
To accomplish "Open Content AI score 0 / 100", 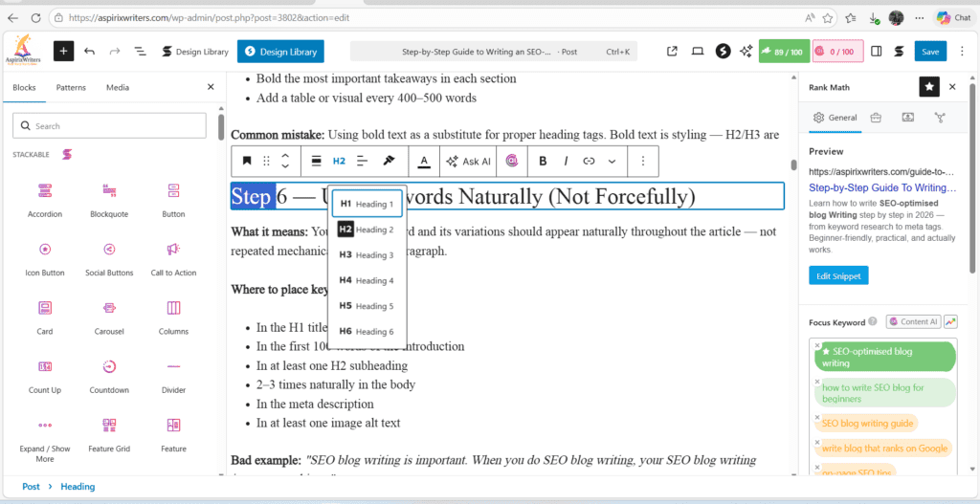I will pyautogui.click(x=837, y=52).
